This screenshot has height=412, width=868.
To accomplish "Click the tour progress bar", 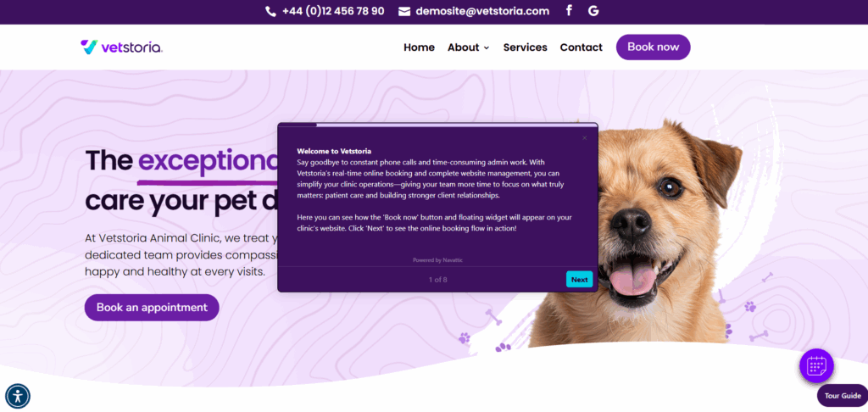I will 437,125.
